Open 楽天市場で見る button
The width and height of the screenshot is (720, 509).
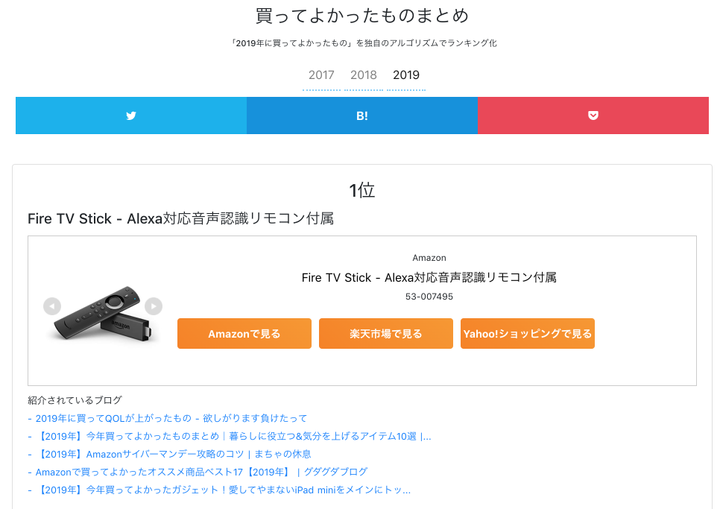pos(386,334)
